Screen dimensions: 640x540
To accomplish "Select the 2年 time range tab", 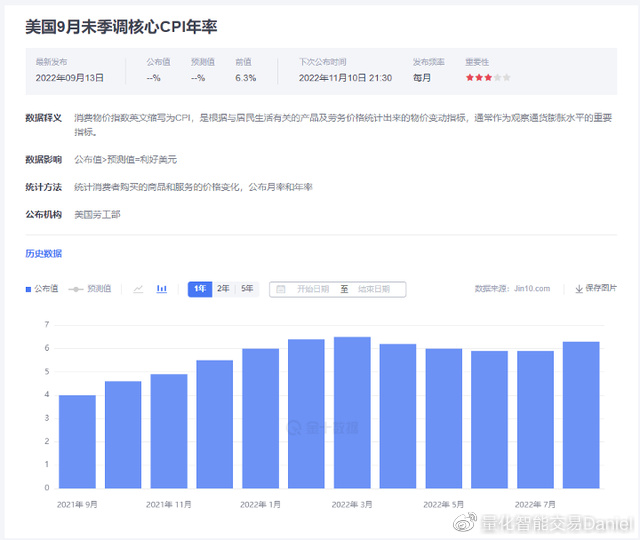I will coord(223,289).
